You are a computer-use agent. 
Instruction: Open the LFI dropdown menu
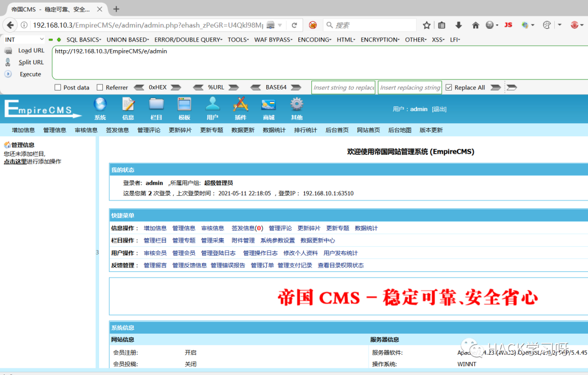pyautogui.click(x=455, y=39)
